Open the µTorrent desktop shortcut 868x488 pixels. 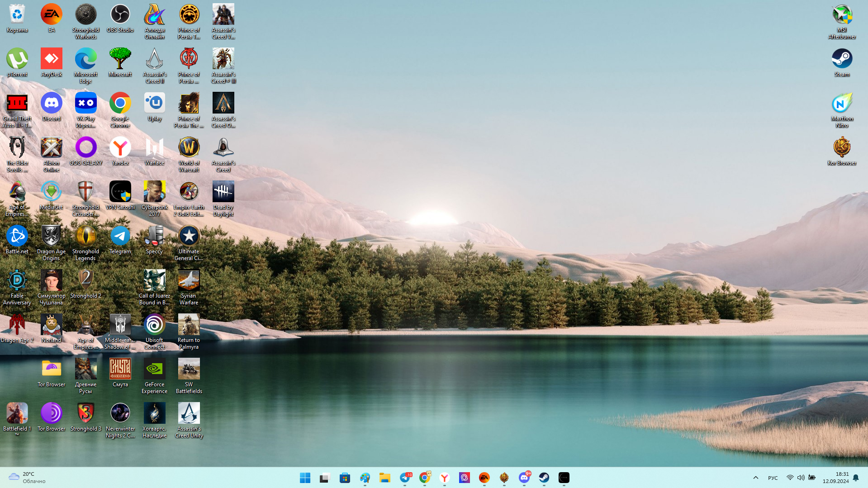[17, 63]
